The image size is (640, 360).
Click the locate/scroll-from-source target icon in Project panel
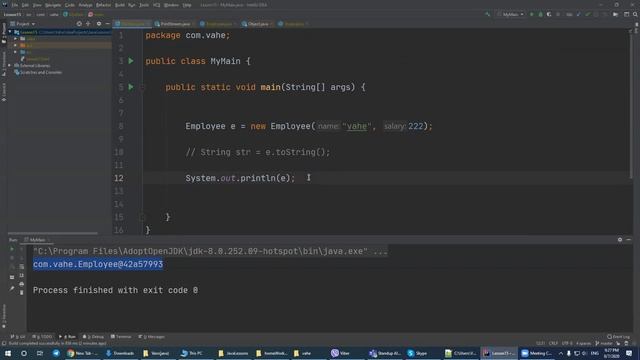[x=79, y=24]
